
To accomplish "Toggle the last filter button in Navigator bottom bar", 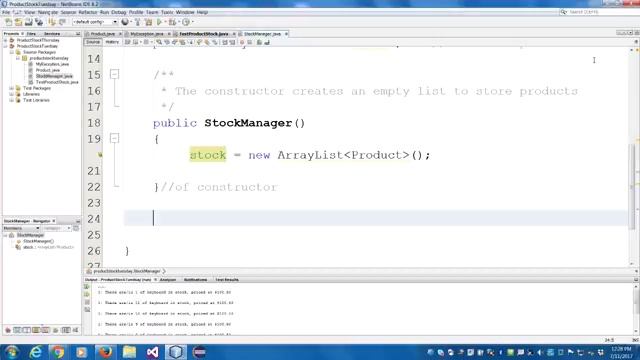I will pyautogui.click(x=76, y=330).
